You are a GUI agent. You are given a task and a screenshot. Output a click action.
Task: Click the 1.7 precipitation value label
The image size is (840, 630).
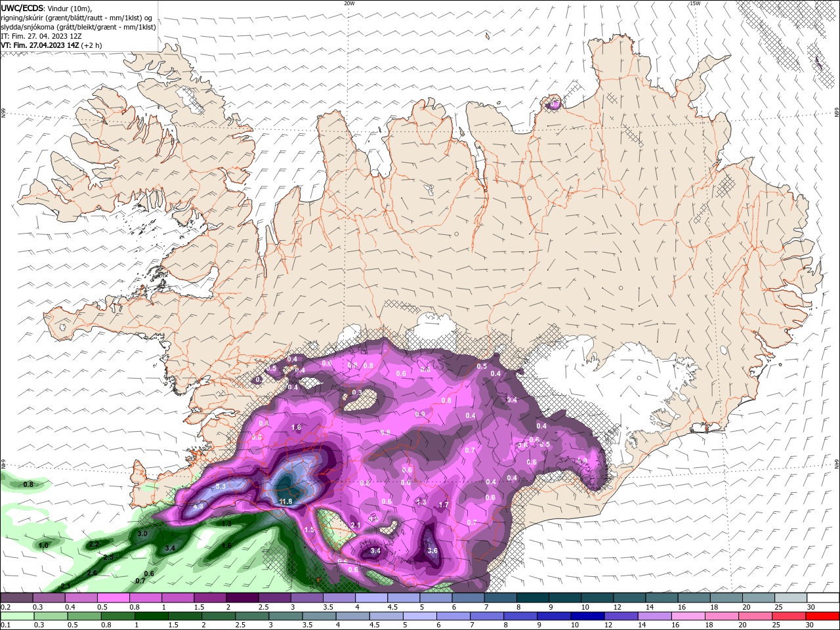point(444,505)
